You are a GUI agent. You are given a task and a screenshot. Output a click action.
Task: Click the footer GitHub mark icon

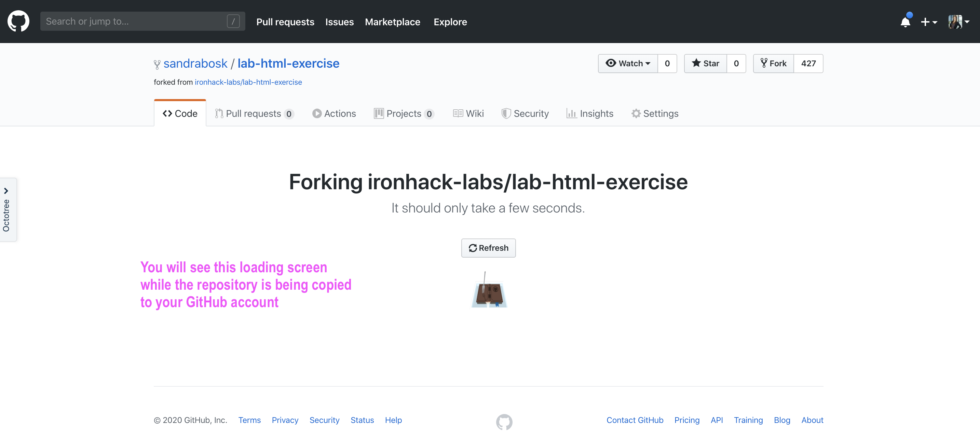[x=504, y=422]
